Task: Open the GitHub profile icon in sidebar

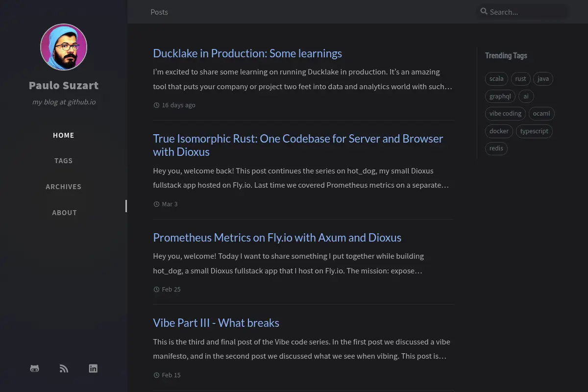Action: pos(34,368)
